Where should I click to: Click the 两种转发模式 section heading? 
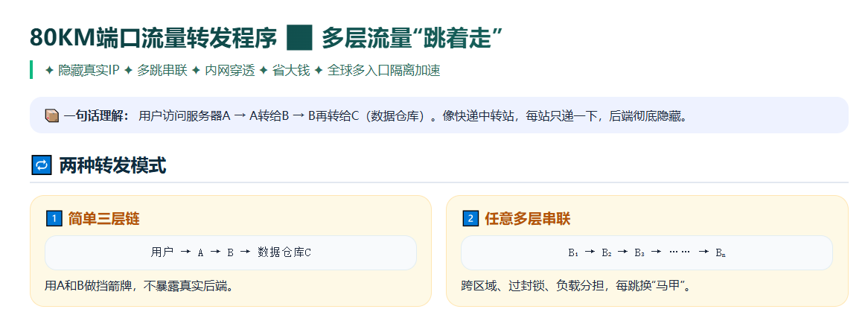coord(112,165)
